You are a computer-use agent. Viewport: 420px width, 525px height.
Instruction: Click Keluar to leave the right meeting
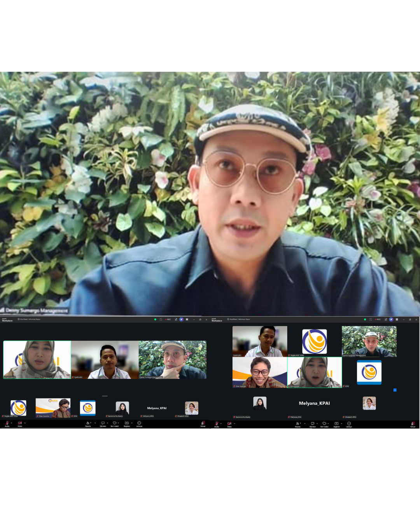click(x=413, y=423)
